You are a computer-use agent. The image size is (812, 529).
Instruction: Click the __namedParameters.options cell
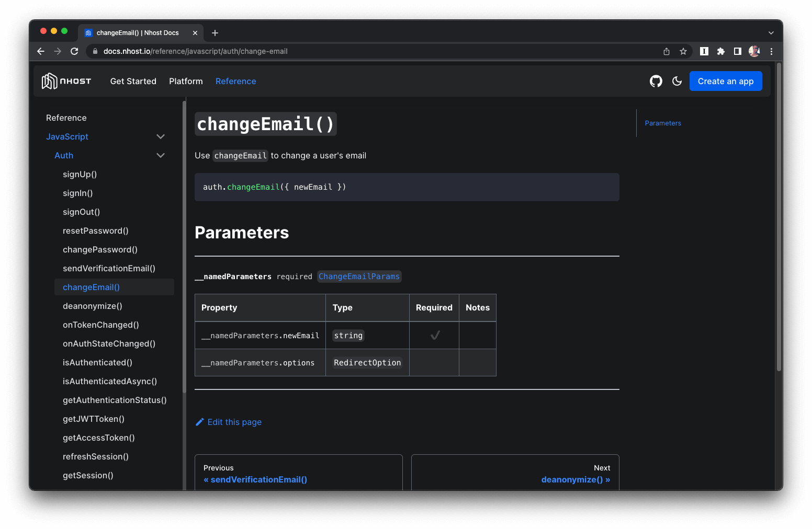pos(260,363)
